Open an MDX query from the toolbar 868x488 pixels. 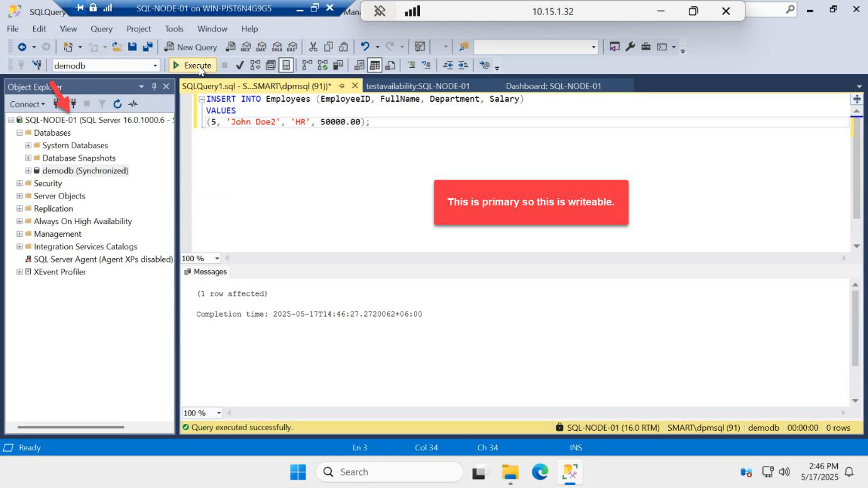point(246,47)
